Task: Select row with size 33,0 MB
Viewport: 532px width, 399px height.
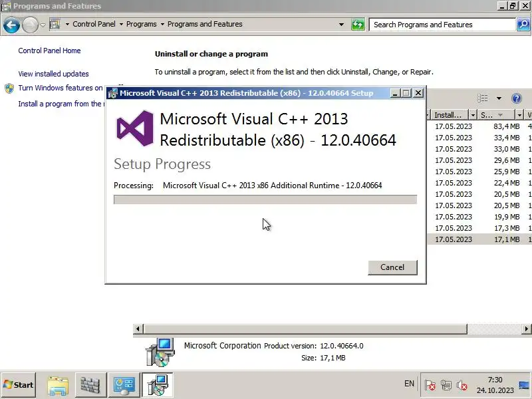Action: tap(479, 149)
